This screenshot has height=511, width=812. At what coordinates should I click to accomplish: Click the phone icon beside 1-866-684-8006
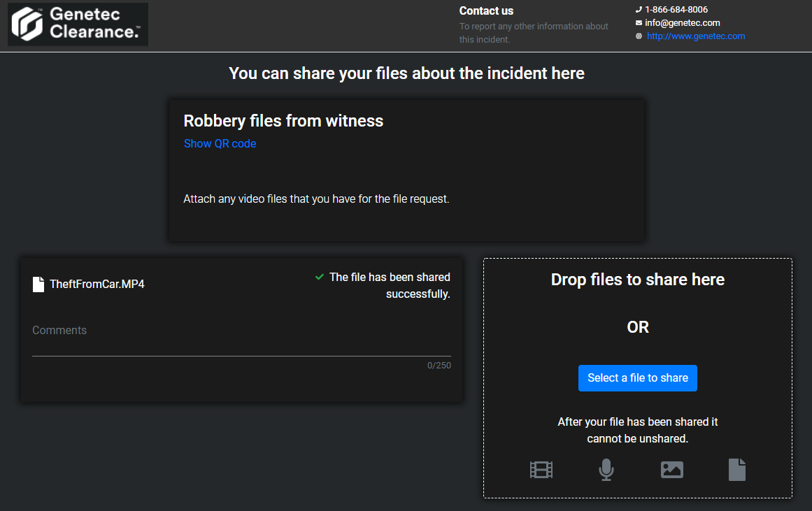pyautogui.click(x=639, y=9)
